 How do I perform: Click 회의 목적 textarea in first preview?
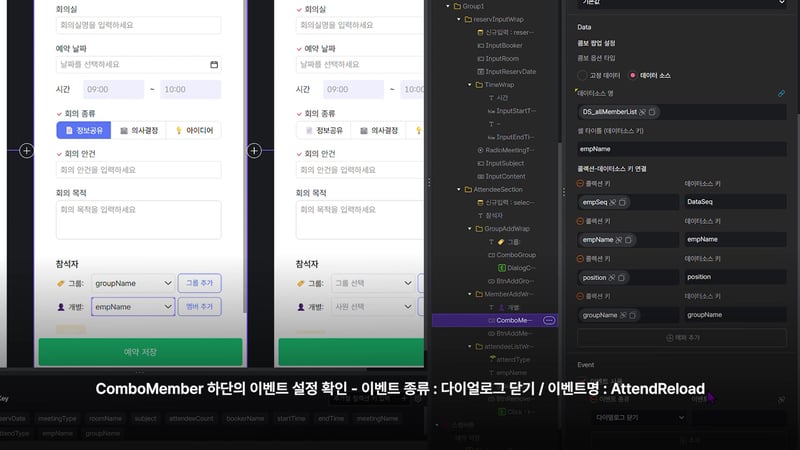point(138,220)
